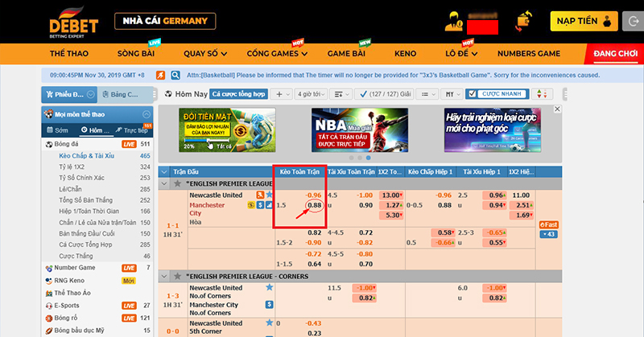This screenshot has height=337, width=644.
Task: Click the orange running-man icon beside the timestamp
Action: (160, 75)
